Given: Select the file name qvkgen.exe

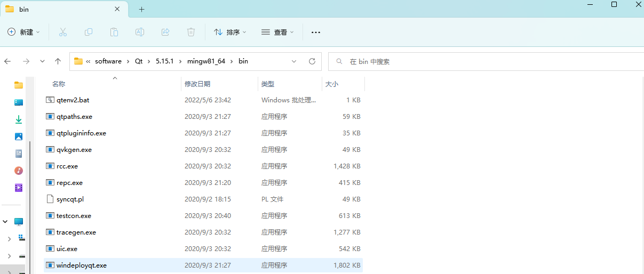Looking at the screenshot, I should (74, 149).
